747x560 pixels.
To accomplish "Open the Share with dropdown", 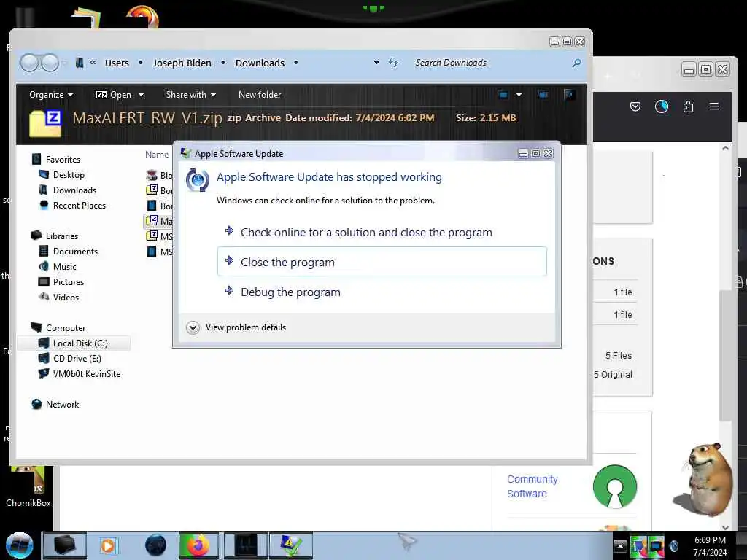I will click(x=190, y=95).
